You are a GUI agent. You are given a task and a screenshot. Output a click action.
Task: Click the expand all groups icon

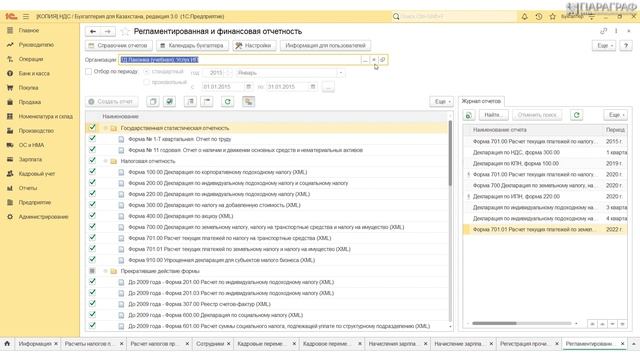click(190, 102)
